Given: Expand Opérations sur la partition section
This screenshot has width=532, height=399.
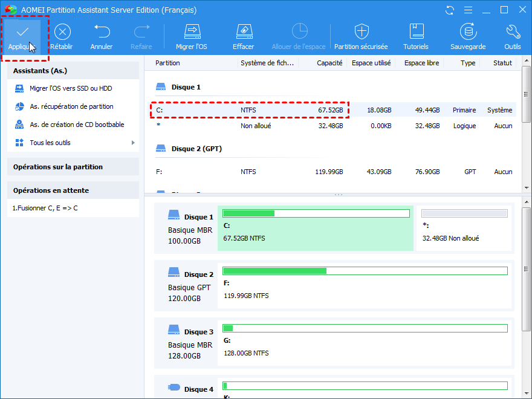Looking at the screenshot, I should (x=73, y=167).
